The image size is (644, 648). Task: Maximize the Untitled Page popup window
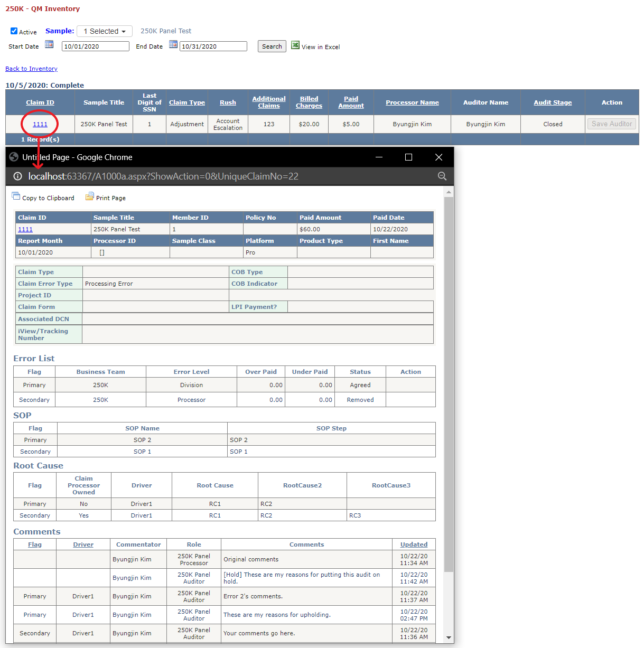pos(408,157)
